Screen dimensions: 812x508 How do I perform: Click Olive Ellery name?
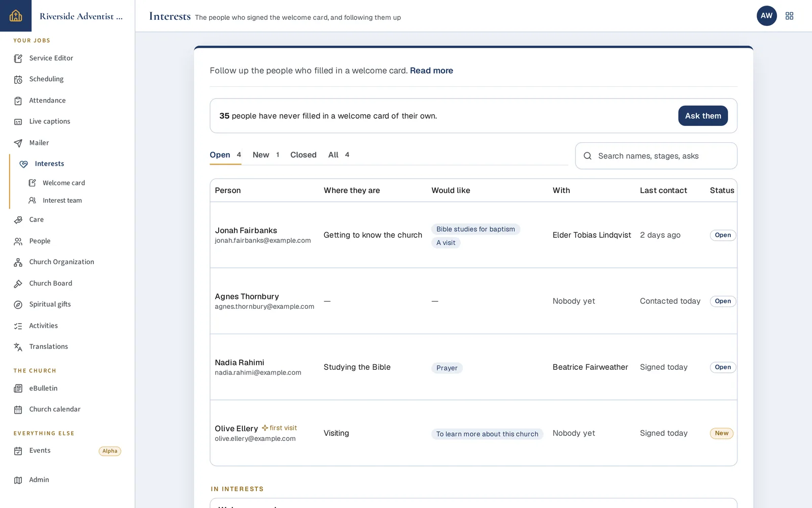(236, 429)
